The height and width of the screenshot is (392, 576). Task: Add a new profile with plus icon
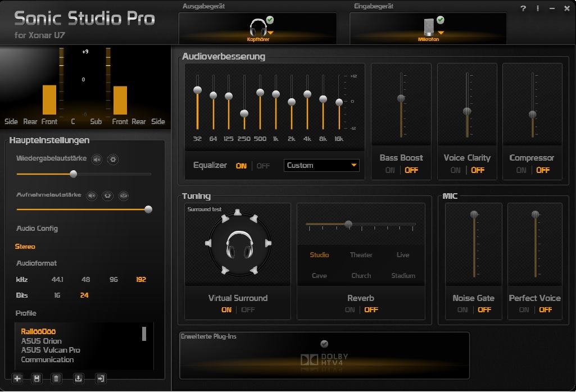[17, 379]
